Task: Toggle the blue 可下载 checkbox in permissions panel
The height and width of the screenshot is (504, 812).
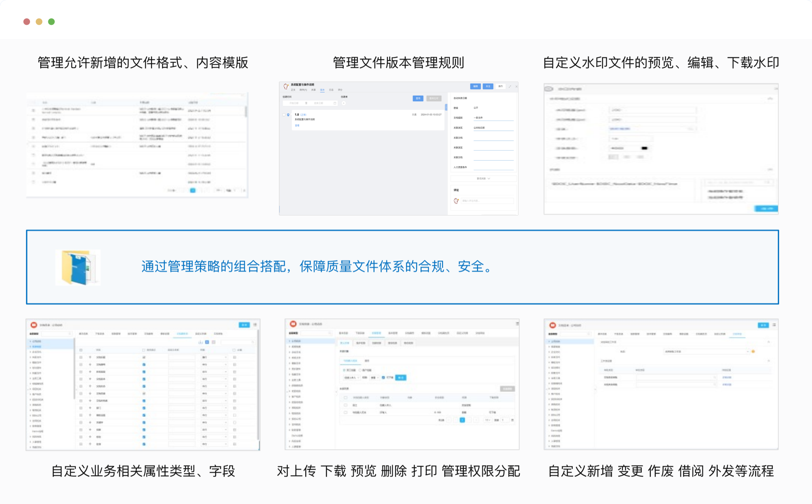Action: (383, 377)
